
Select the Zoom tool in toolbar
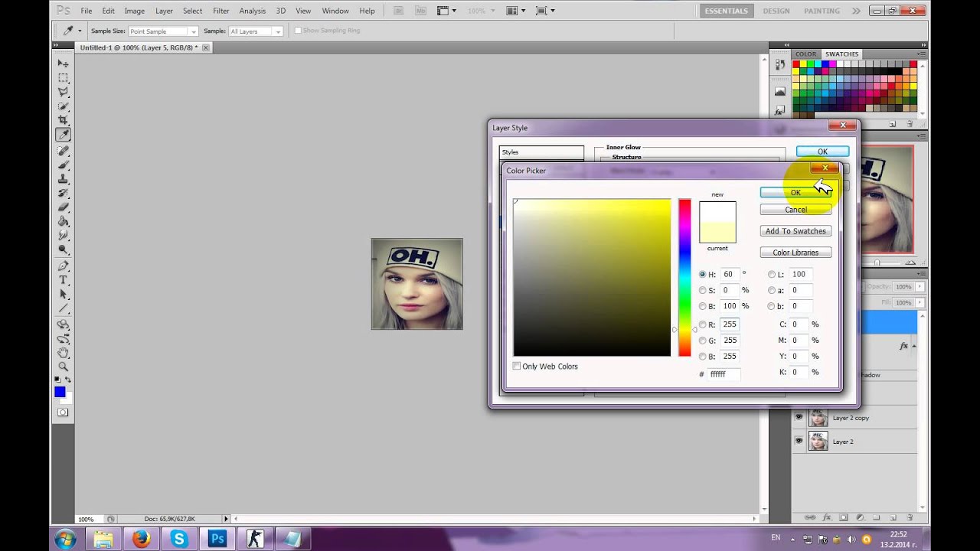[64, 367]
